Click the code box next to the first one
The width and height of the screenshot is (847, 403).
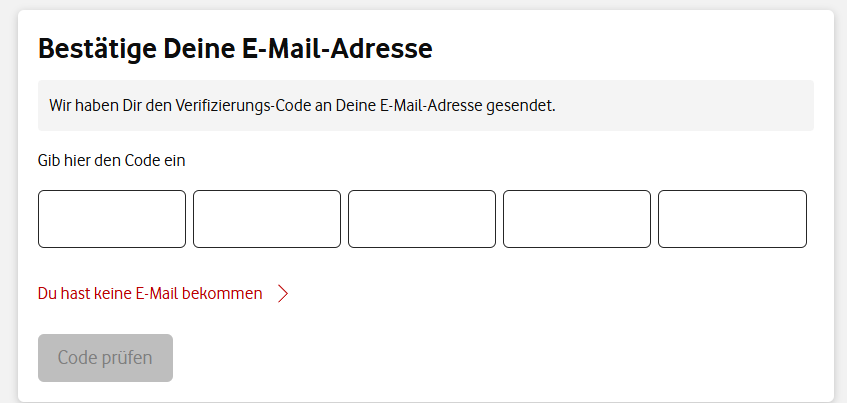click(267, 219)
